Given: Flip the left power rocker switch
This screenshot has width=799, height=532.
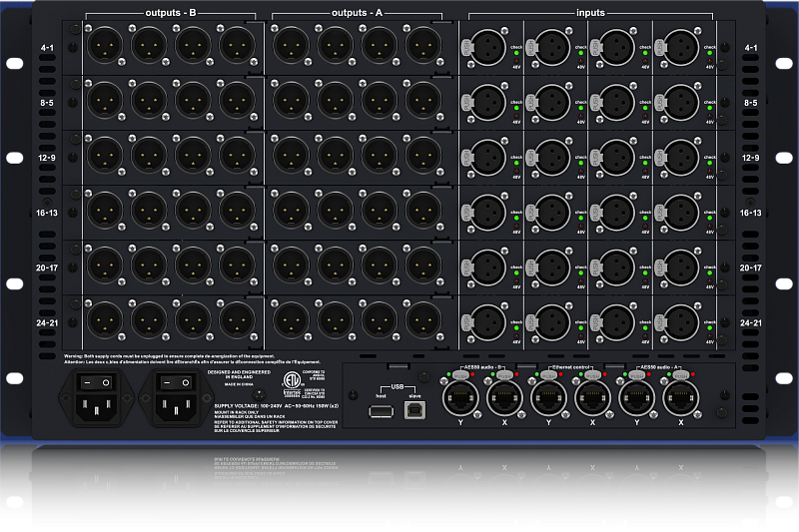Looking at the screenshot, I should 96,382.
